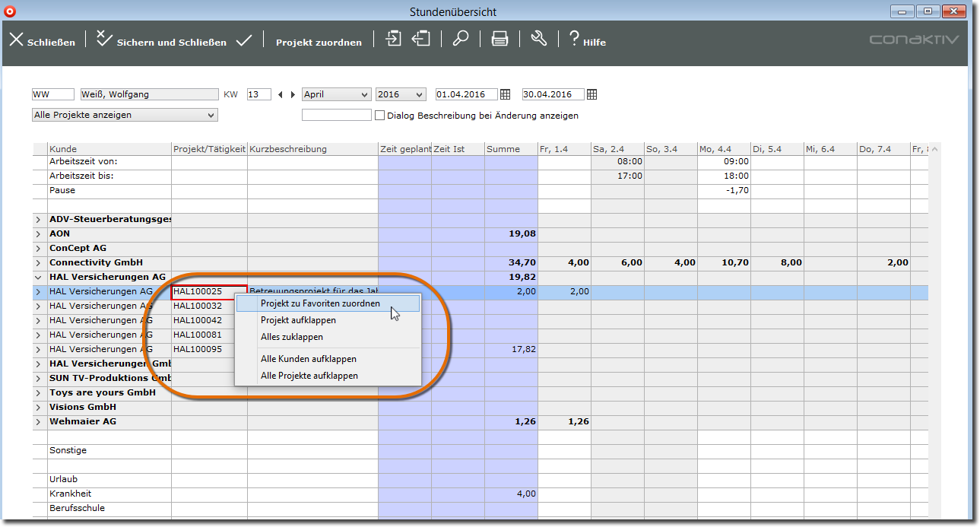This screenshot has height=527, width=980.
Task: Click the KW week number input field
Action: 258,95
